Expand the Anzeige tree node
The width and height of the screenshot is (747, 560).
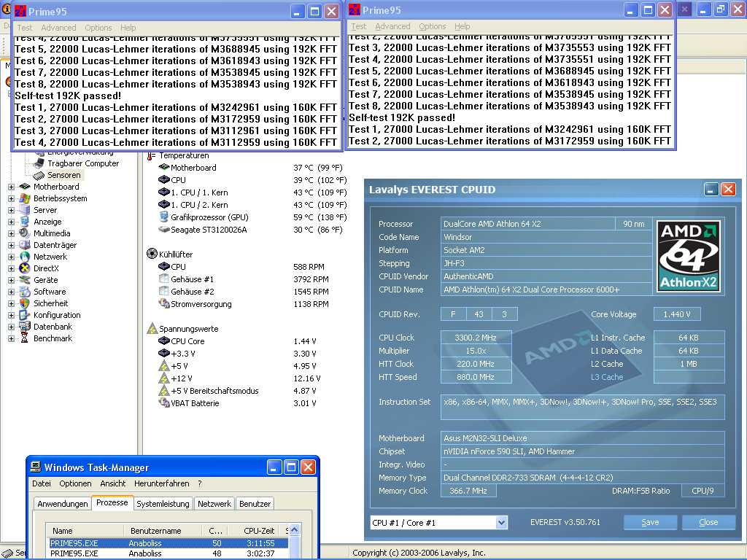click(x=12, y=222)
